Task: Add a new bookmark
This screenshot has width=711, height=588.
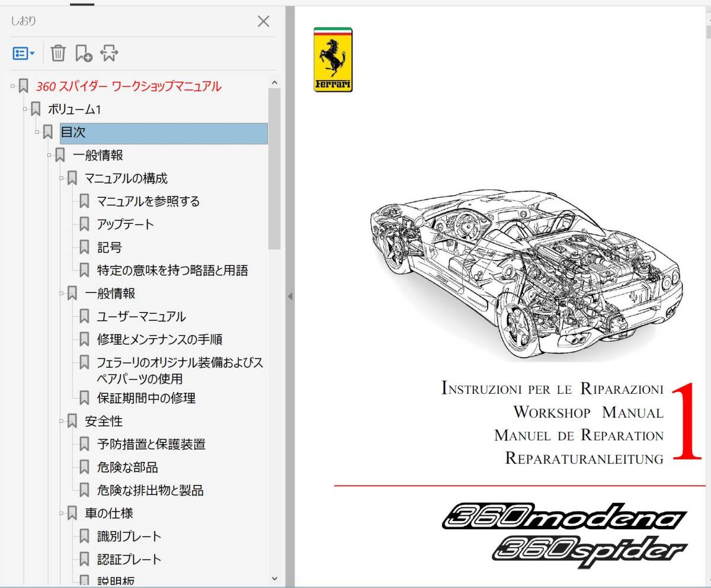Action: pos(84,53)
